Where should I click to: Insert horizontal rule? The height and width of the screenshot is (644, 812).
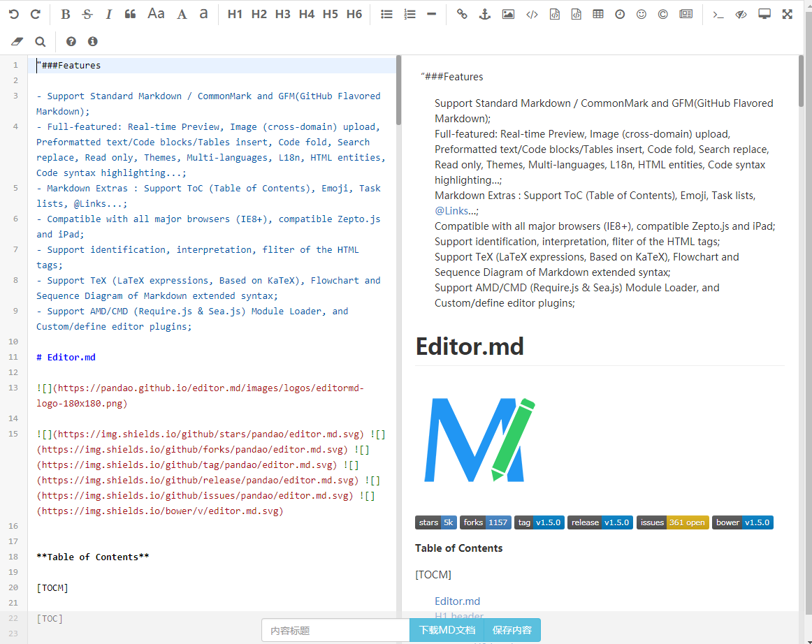(431, 14)
